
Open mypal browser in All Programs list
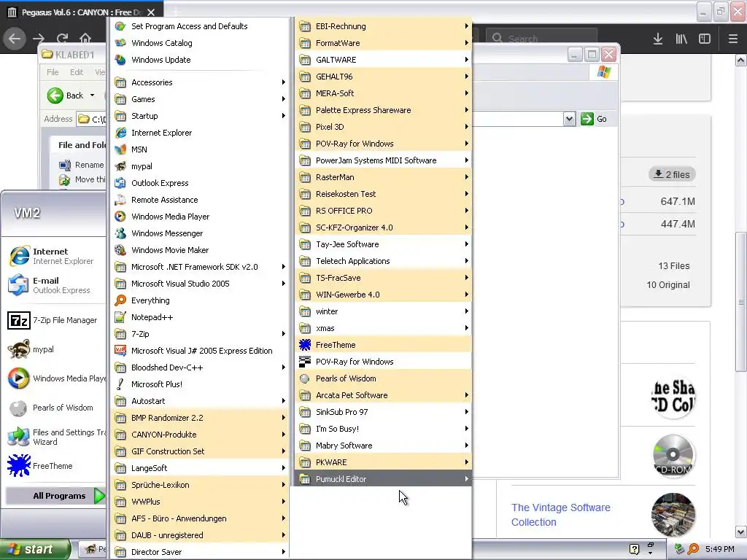pos(199,166)
